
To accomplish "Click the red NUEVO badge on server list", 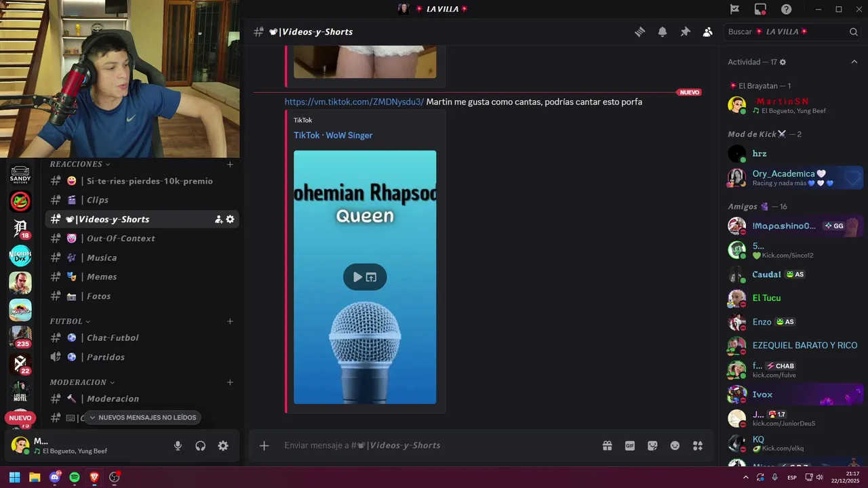I will (20, 418).
